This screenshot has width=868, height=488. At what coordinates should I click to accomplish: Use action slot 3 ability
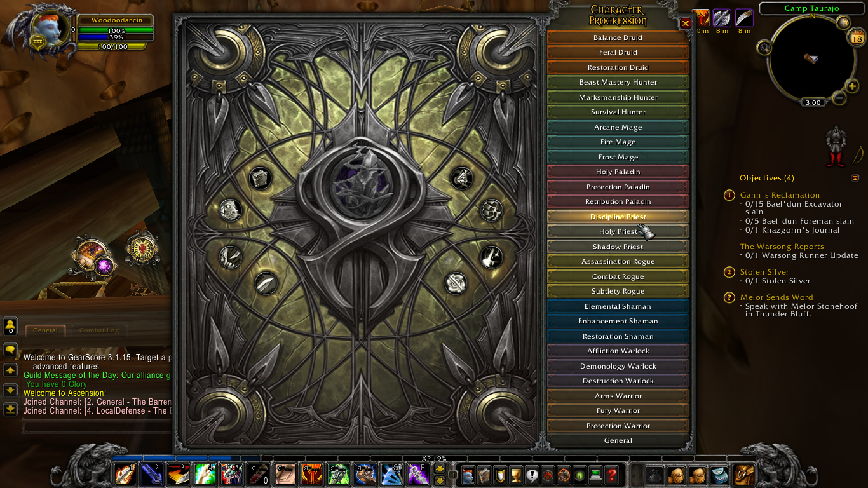179,475
